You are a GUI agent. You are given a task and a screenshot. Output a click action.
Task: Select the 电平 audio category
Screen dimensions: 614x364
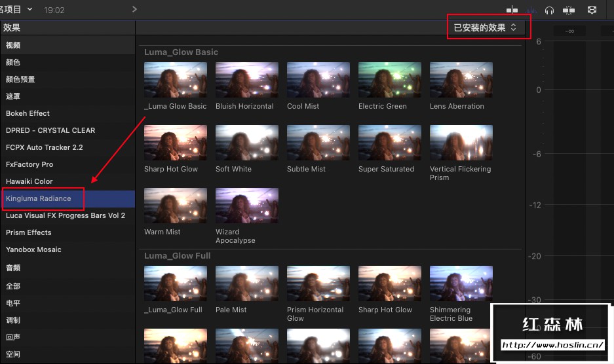[67, 303]
